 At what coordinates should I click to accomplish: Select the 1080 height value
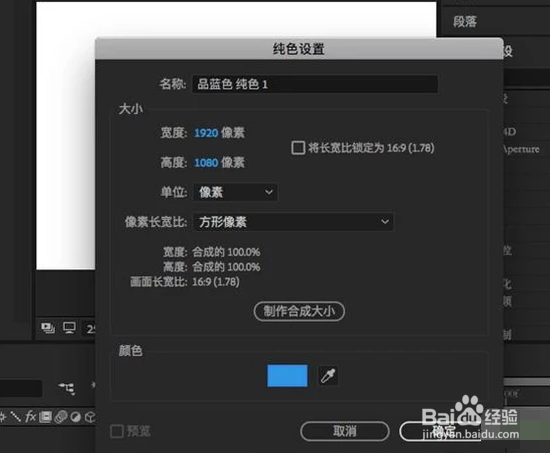[x=206, y=163]
